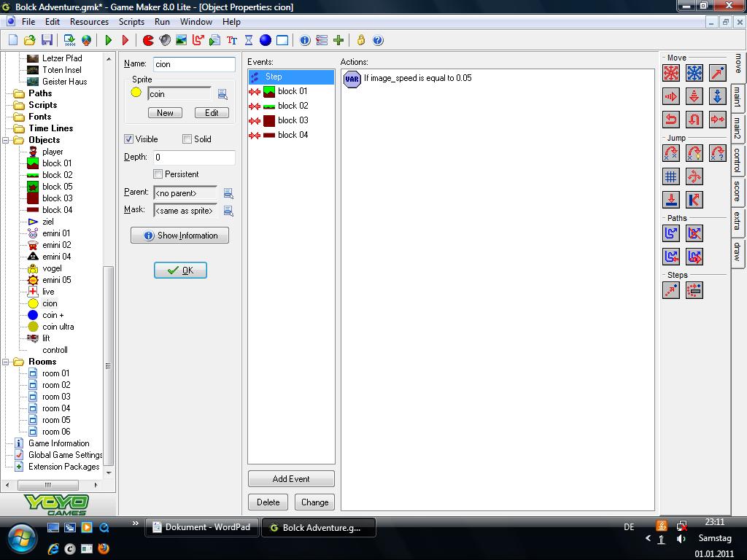The image size is (747, 560).
Task: Open Firefox from the taskbar
Action: click(104, 548)
